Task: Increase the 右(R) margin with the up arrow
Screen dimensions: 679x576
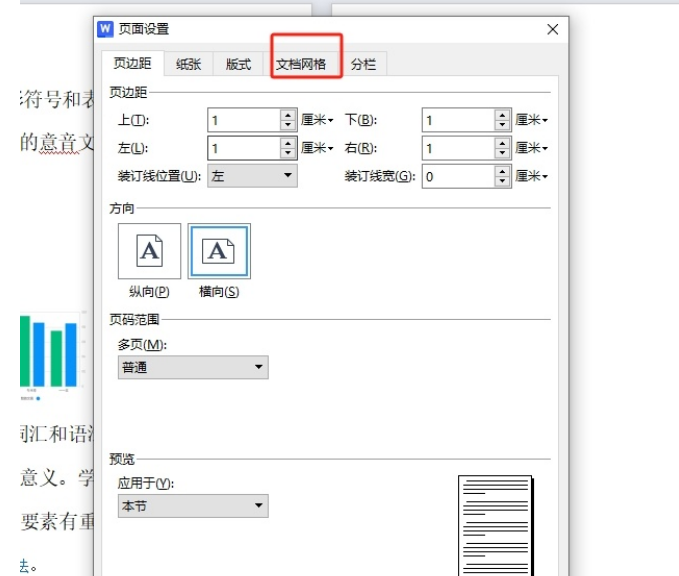Action: click(502, 143)
